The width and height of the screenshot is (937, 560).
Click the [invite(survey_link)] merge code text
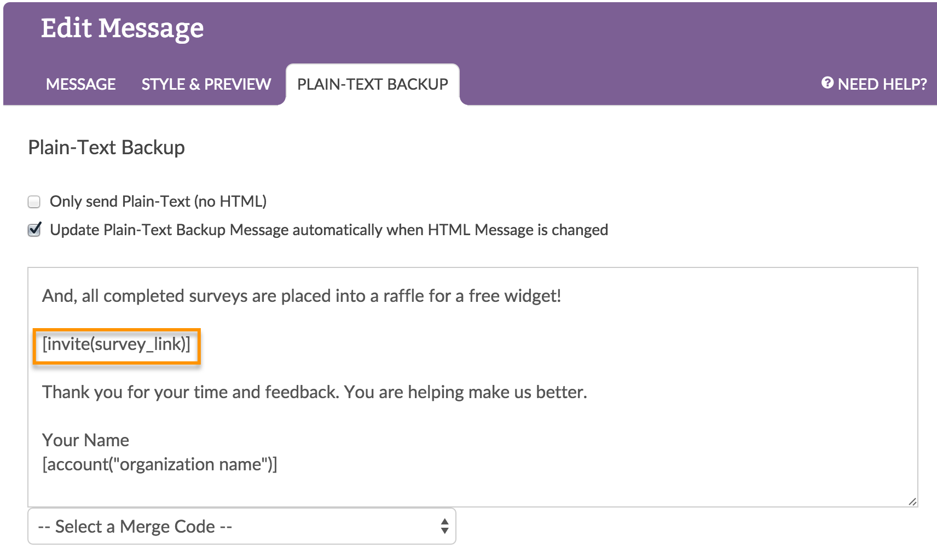(x=117, y=344)
